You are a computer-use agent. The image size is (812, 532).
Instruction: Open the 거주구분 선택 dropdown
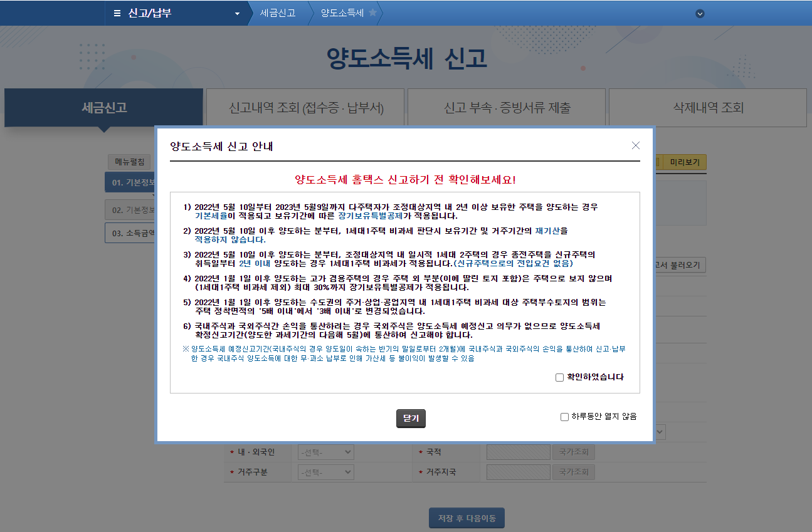tap(325, 471)
